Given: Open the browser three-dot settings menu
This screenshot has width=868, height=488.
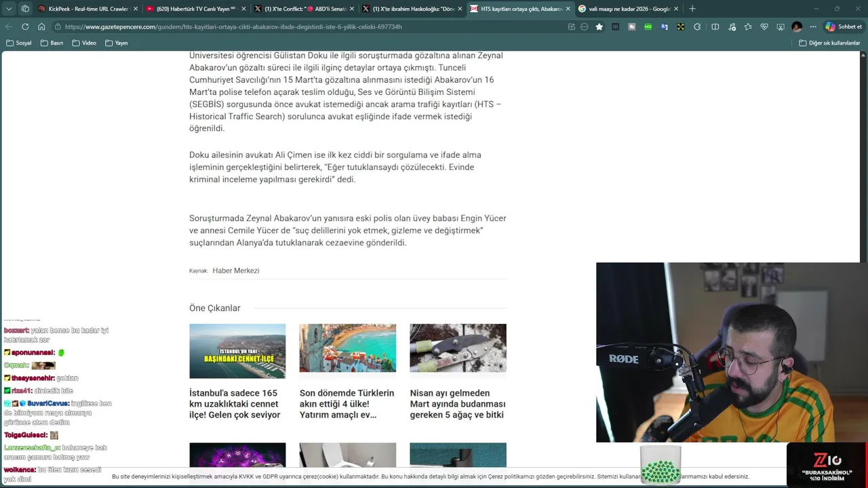Looking at the screenshot, I should [813, 26].
